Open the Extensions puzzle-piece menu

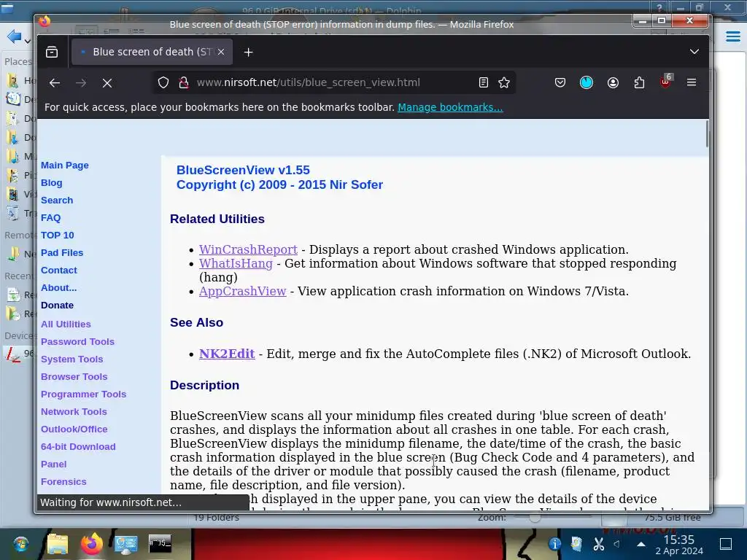pos(639,83)
